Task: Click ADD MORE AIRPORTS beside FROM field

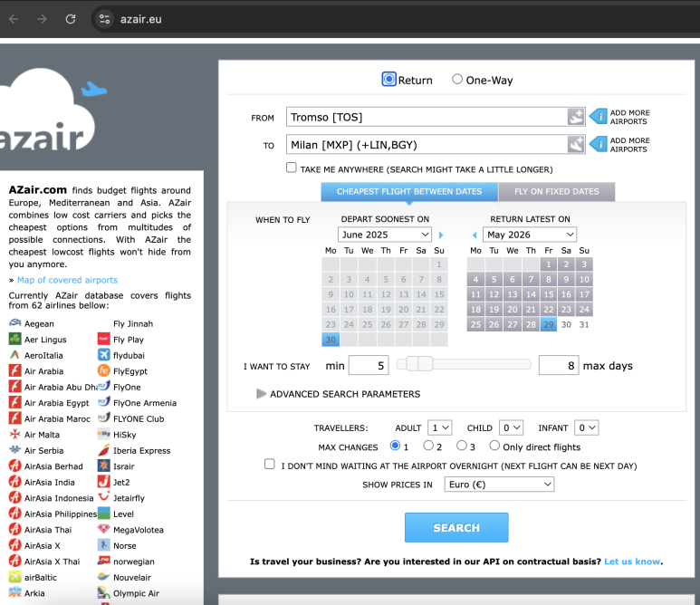Action: [629, 117]
